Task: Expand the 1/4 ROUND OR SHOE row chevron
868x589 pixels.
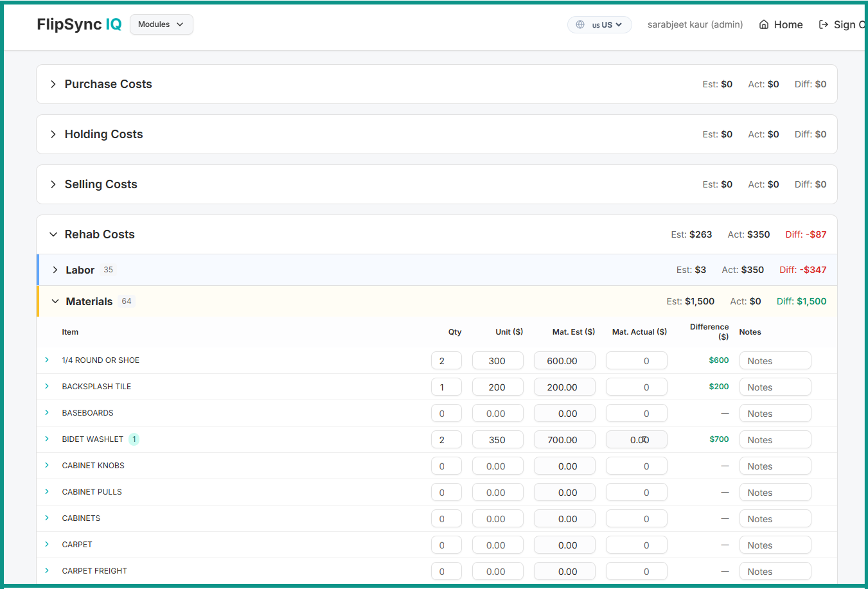Action: tap(47, 360)
